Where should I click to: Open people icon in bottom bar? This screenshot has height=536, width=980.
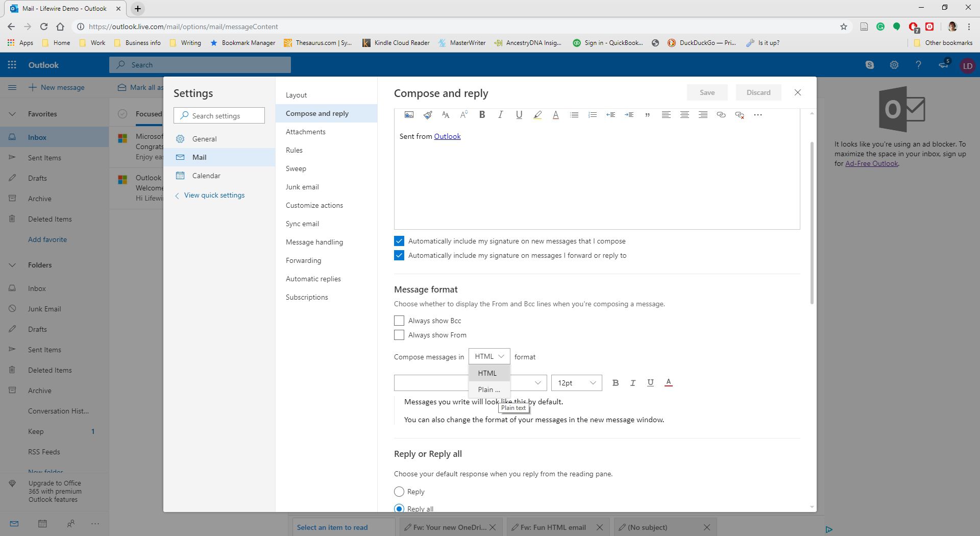pos(70,524)
